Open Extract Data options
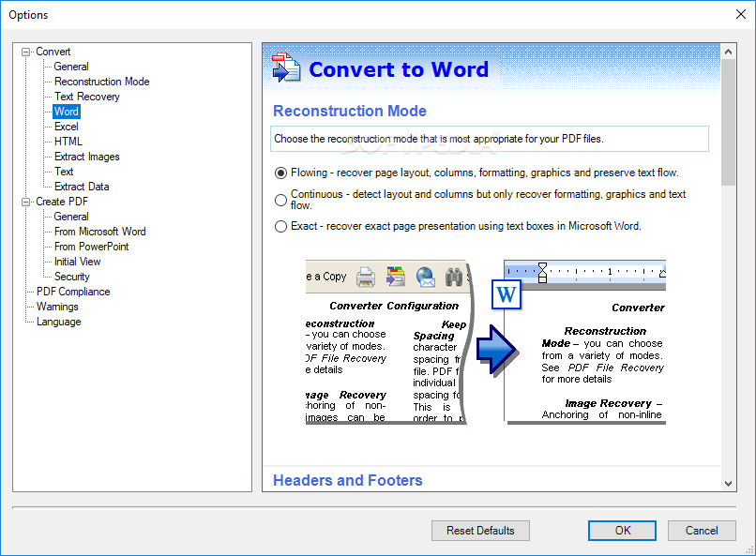This screenshot has height=556, width=756. 82,187
